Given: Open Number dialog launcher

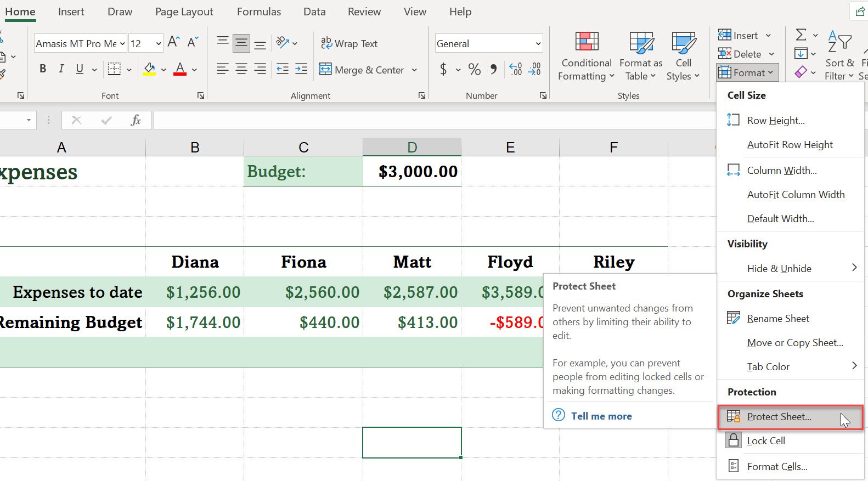Looking at the screenshot, I should [543, 95].
